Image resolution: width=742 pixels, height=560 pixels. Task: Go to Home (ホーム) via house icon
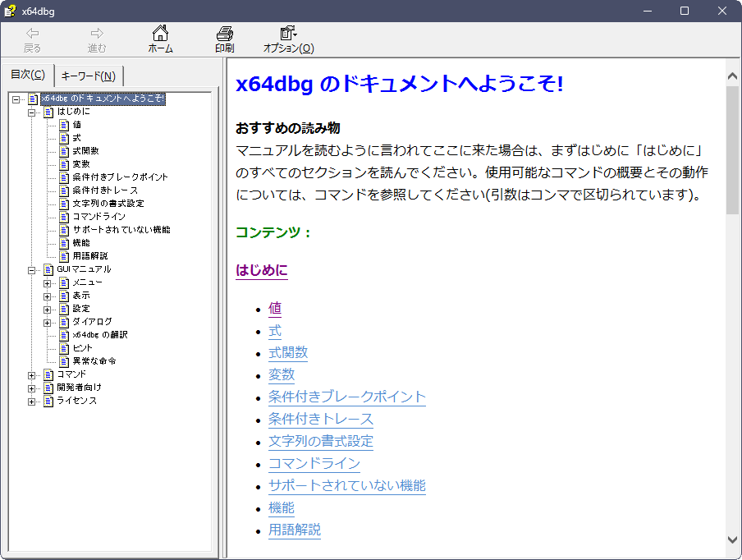(160, 33)
